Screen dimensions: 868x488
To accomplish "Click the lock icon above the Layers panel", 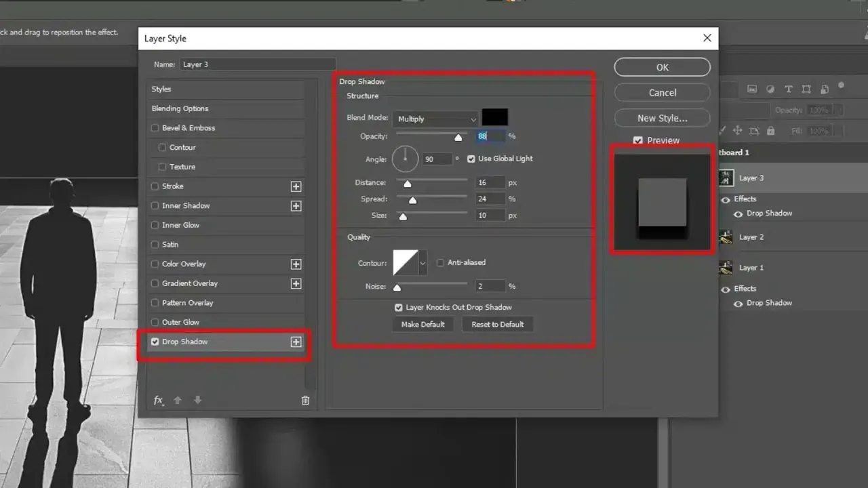I will (x=770, y=130).
